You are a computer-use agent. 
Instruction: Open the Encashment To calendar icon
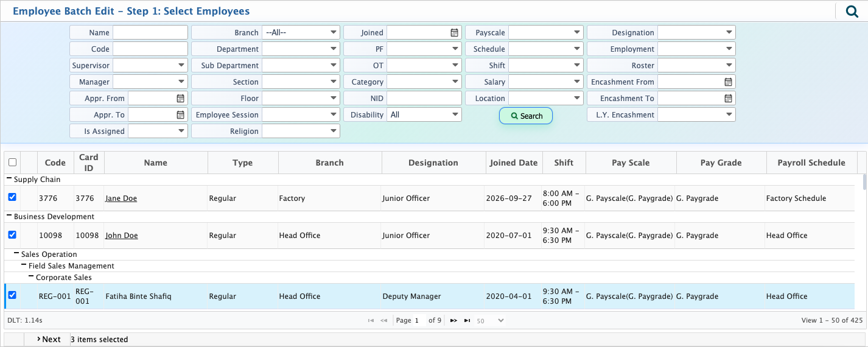point(728,98)
